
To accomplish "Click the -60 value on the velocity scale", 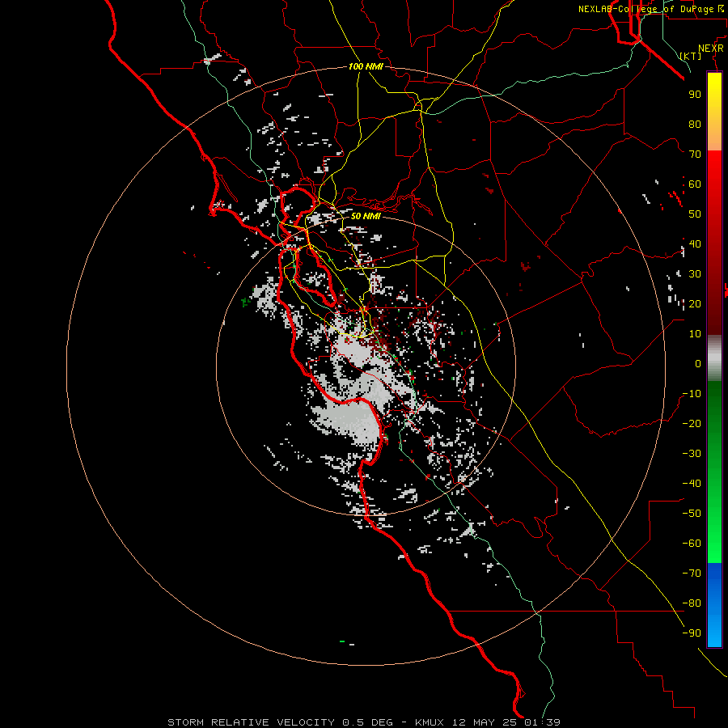I will [x=692, y=544].
